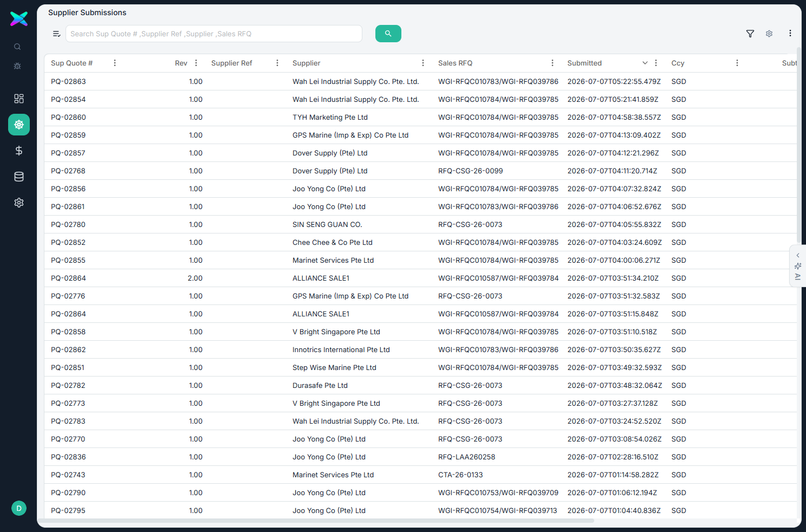Click the bug report icon in sidebar
This screenshot has height=532, width=806.
[x=17, y=66]
